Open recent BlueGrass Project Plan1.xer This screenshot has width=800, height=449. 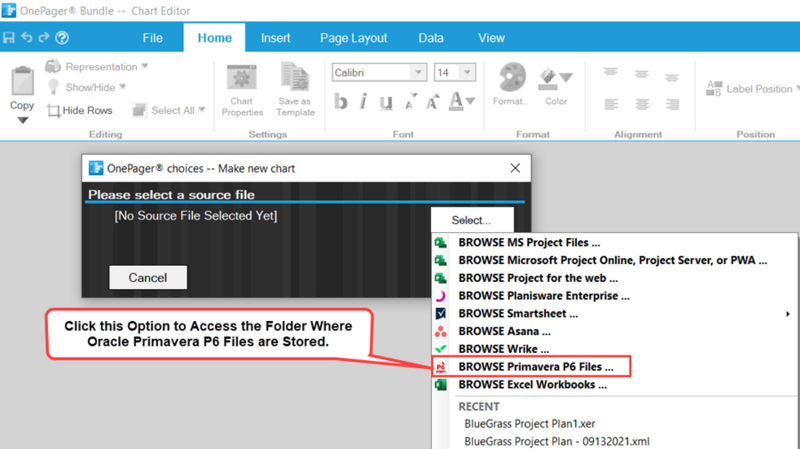[530, 423]
